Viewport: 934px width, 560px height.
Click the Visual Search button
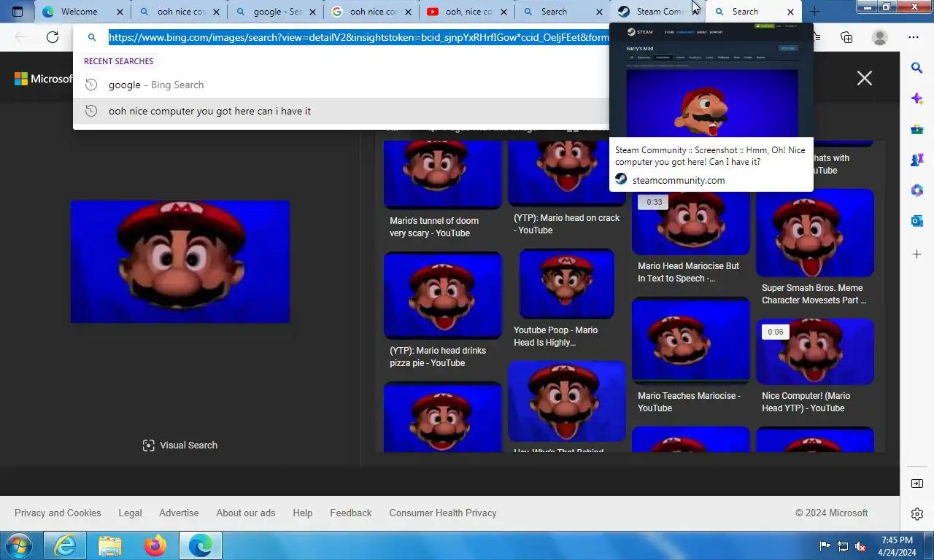(x=180, y=446)
